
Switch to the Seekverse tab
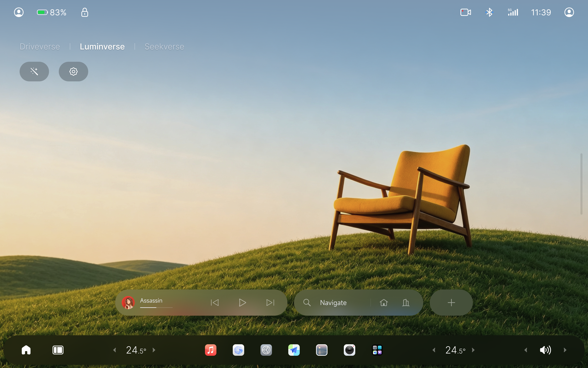click(164, 46)
